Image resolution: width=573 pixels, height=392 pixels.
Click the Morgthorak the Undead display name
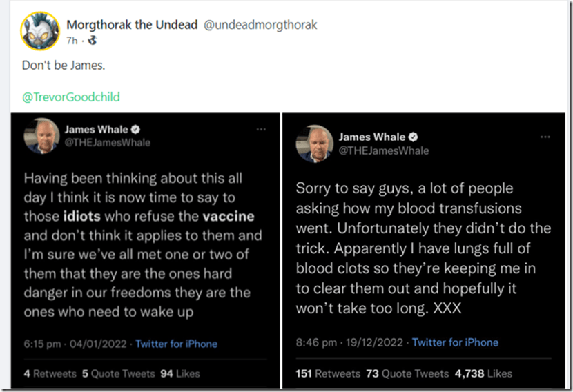pyautogui.click(x=133, y=25)
